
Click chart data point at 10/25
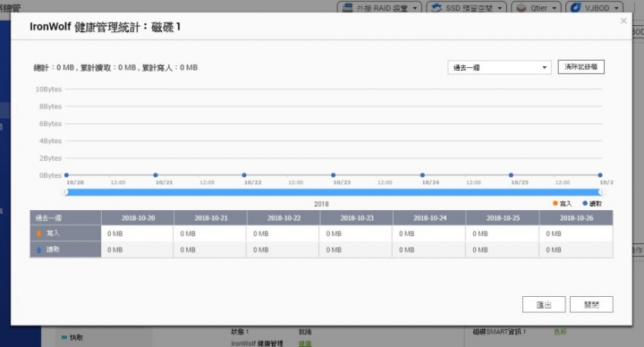511,175
